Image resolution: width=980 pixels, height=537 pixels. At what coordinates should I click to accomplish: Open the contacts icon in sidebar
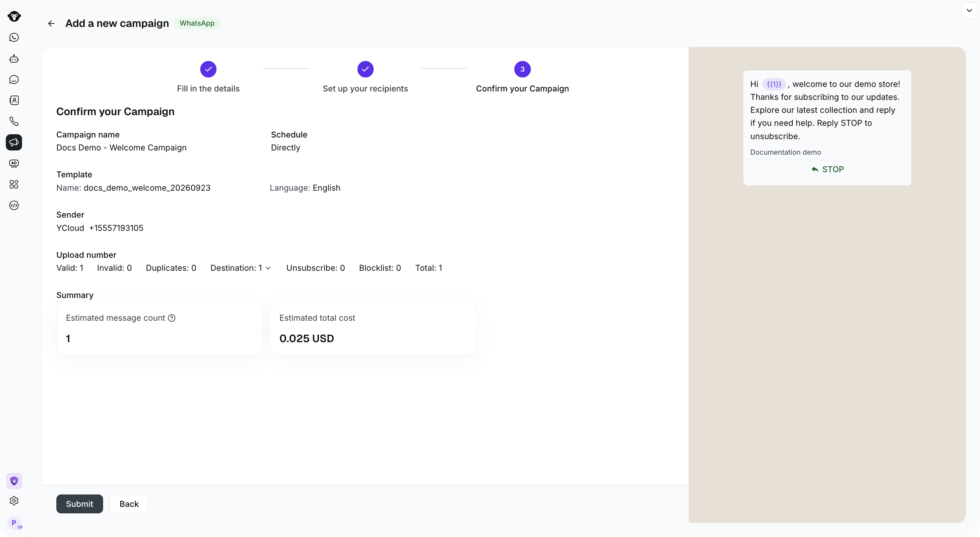[14, 101]
